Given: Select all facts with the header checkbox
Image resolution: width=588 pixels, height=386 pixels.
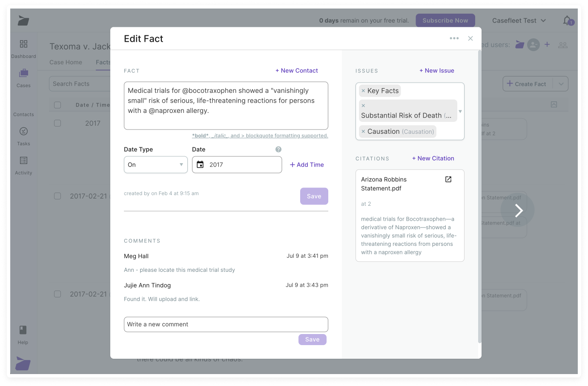Looking at the screenshot, I should pos(57,104).
